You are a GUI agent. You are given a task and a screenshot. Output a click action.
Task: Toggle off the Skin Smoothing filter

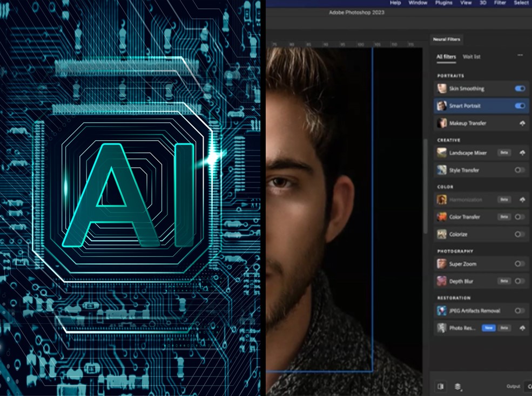click(520, 88)
